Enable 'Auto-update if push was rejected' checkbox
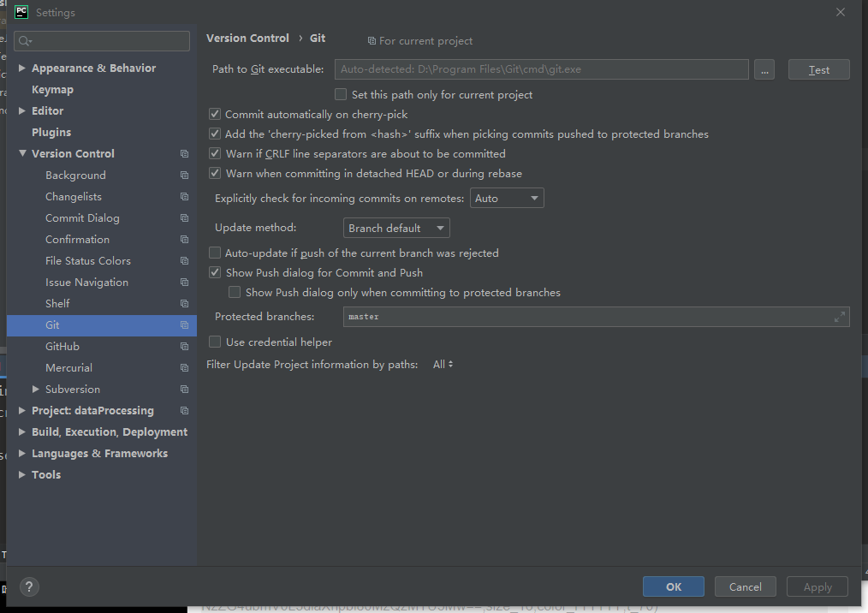Screen dimensions: 868x613 click(215, 253)
